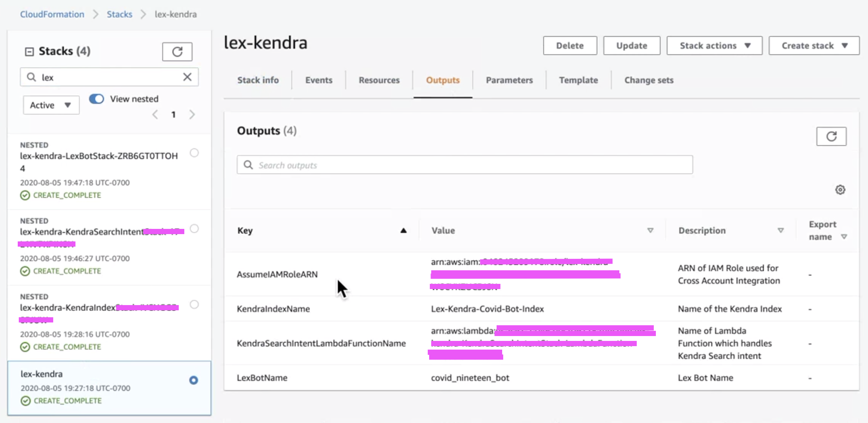Switch to the Resources tab
Viewport: 868px width, 423px height.
pyautogui.click(x=379, y=80)
